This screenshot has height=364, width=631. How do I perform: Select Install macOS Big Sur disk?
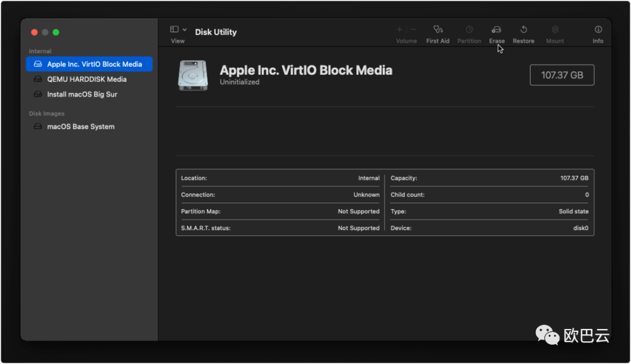point(82,95)
